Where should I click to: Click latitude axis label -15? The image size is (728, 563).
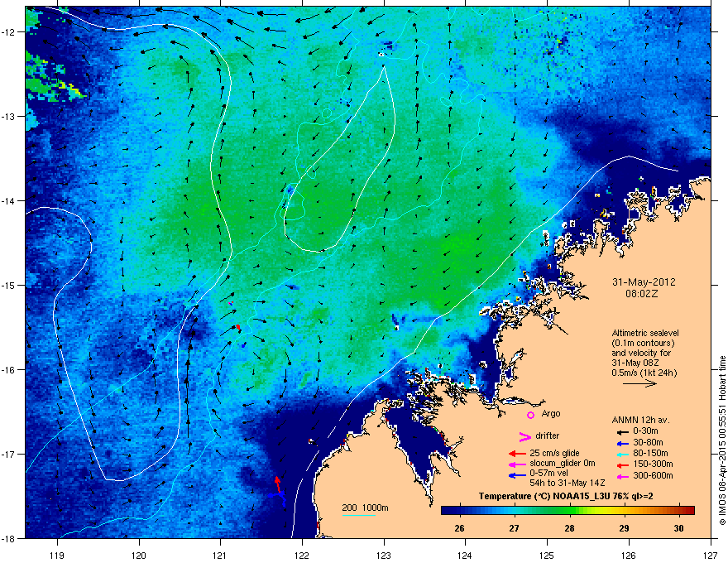[x=8, y=285]
